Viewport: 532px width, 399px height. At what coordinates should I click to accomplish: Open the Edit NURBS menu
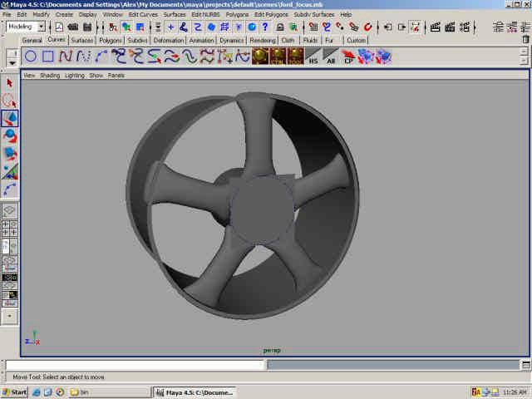[x=204, y=14]
